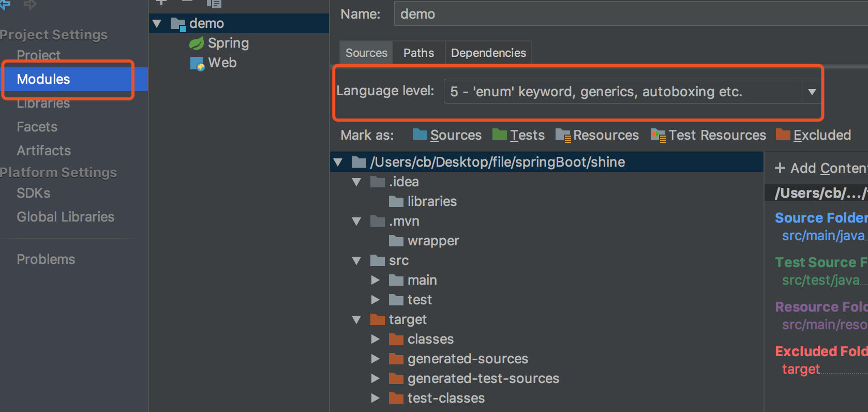Open SDKs under Platform Settings

pos(33,193)
